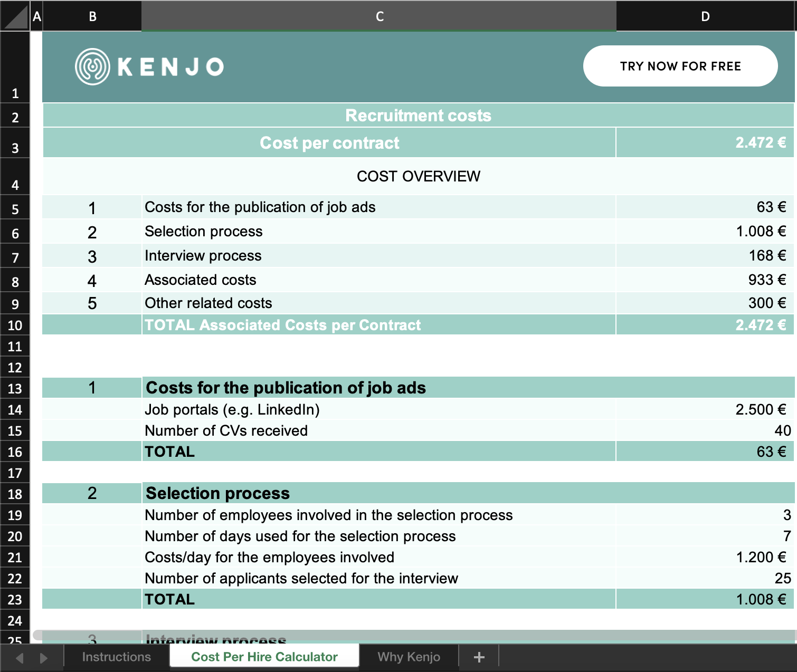Click the select-all triangle corner button
This screenshot has height=672, width=797.
(15, 16)
